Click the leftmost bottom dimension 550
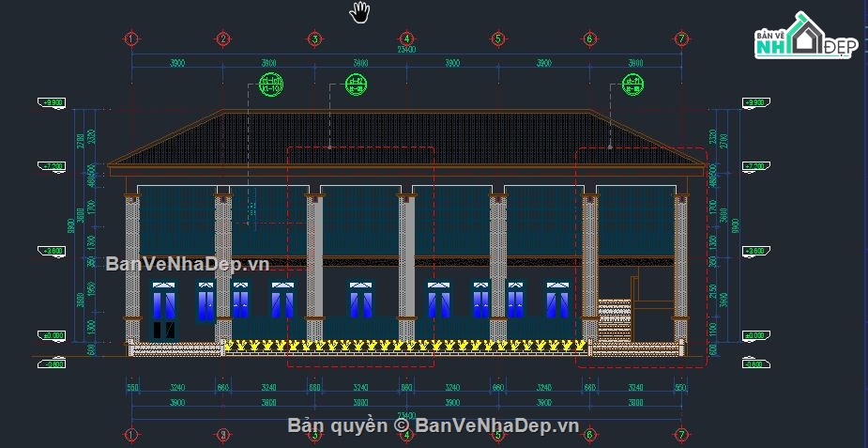 point(133,388)
